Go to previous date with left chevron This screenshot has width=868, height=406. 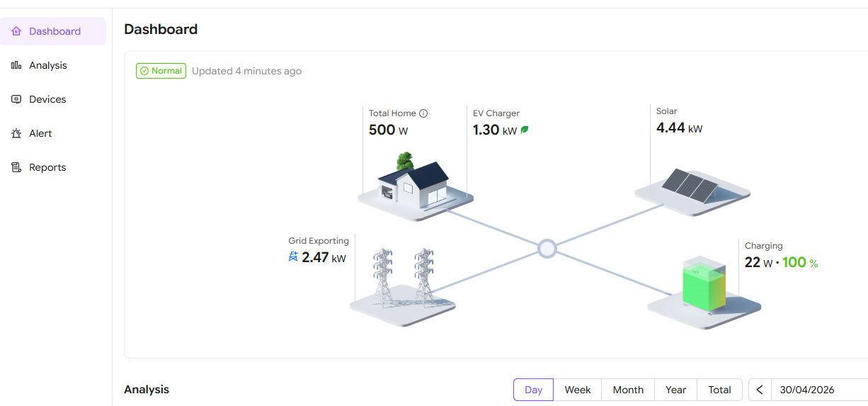760,390
